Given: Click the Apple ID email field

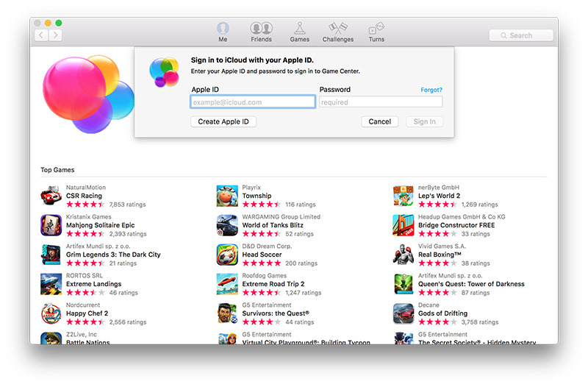Looking at the screenshot, I should click(x=253, y=102).
